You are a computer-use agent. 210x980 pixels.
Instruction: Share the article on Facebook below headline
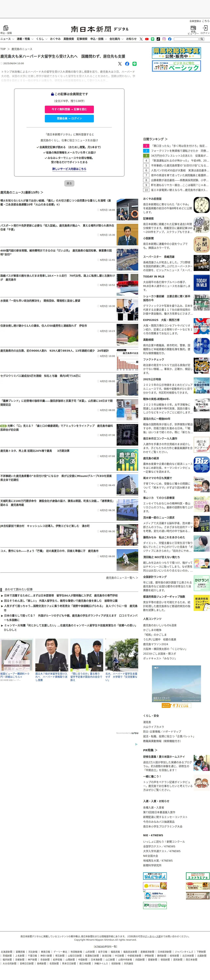[127, 64]
